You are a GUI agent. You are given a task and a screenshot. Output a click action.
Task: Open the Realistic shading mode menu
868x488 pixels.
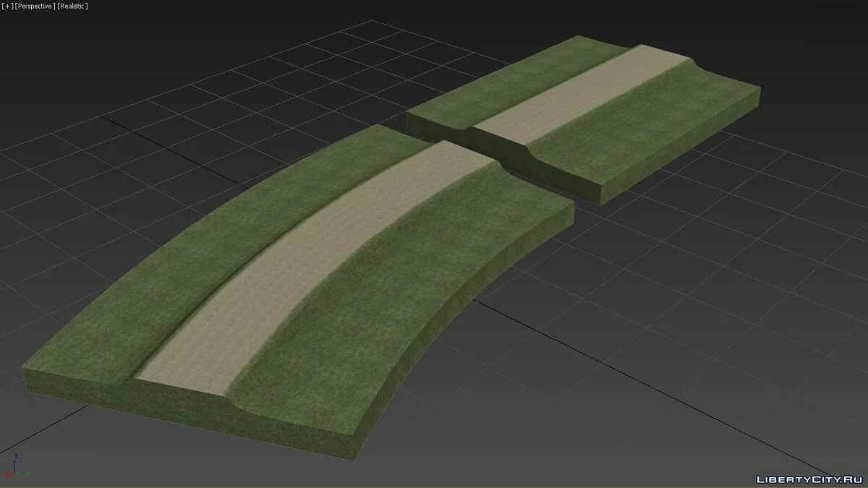point(73,6)
